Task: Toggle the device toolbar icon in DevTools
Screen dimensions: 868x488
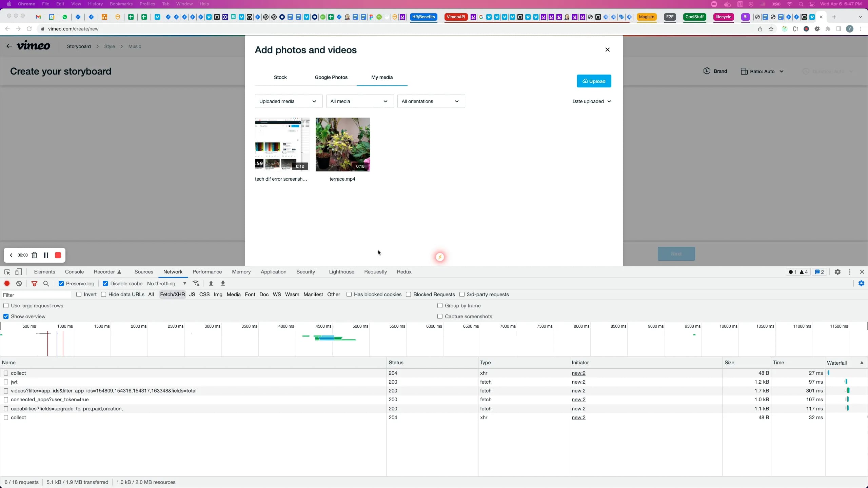Action: pos(19,272)
